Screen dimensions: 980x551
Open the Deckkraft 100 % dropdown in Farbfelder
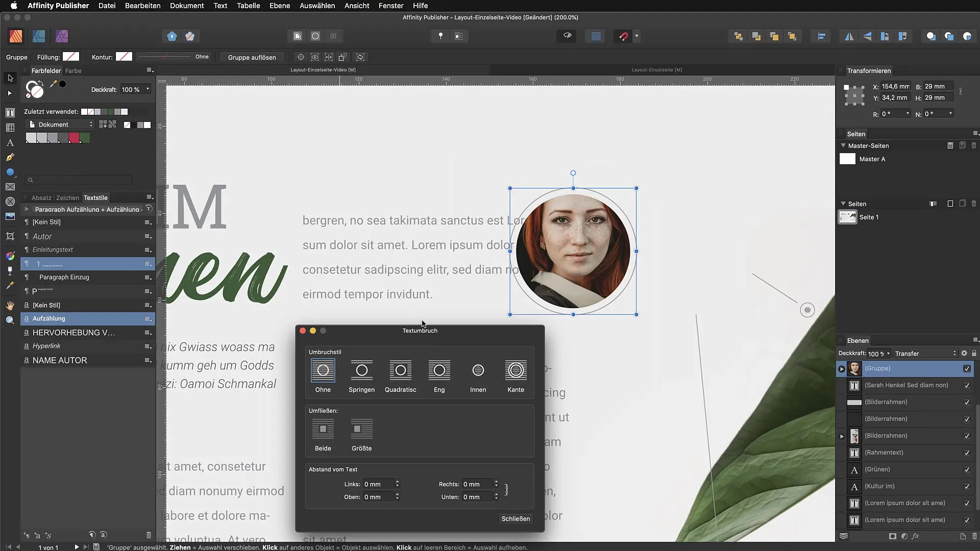coord(148,89)
